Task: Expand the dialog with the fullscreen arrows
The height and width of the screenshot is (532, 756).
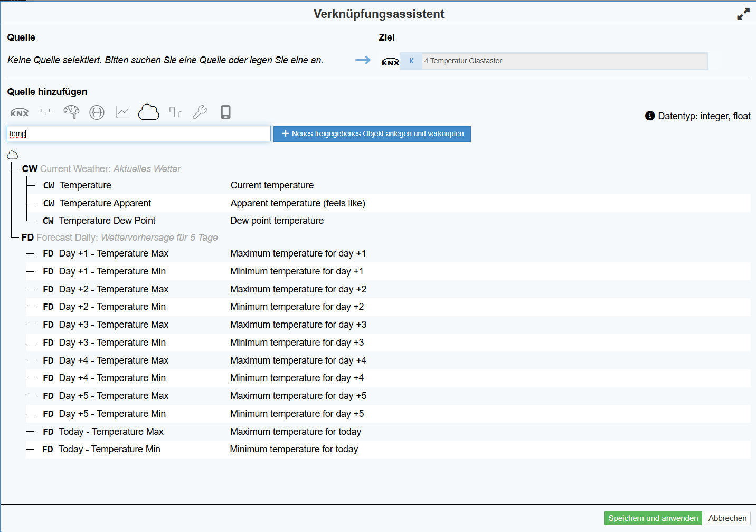Action: pos(743,14)
